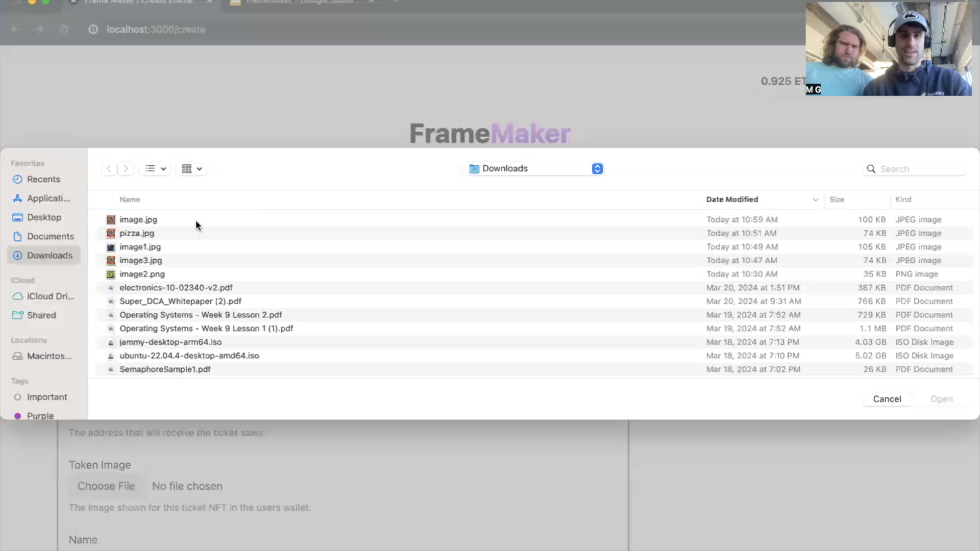Select SemaphoreSample1.pdf
This screenshot has height=551, width=980.
click(534, 369)
